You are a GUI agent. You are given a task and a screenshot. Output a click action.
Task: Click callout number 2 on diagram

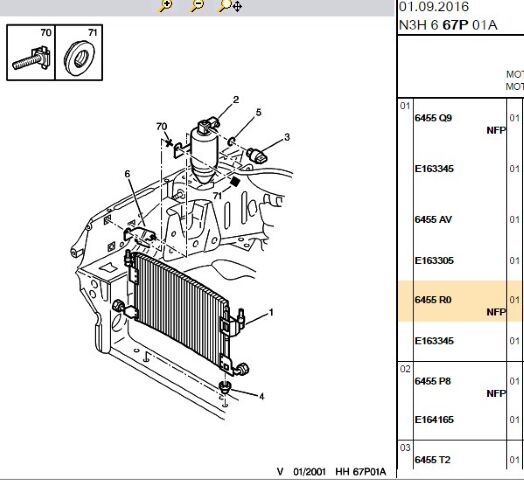tap(236, 100)
